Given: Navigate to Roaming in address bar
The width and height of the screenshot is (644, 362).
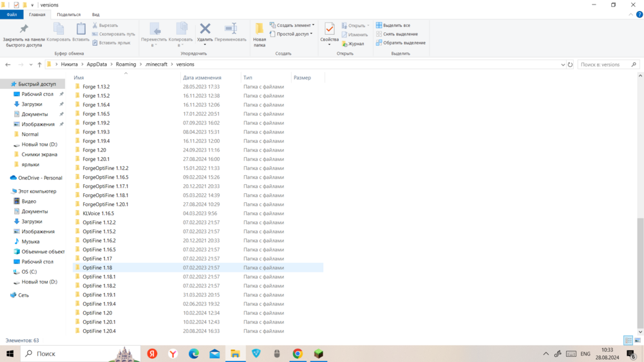Looking at the screenshot, I should click(x=126, y=64).
